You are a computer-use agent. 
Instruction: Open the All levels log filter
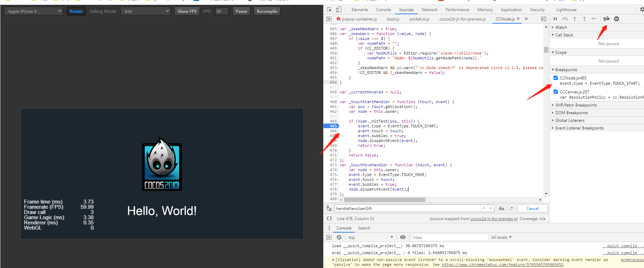pos(502,237)
